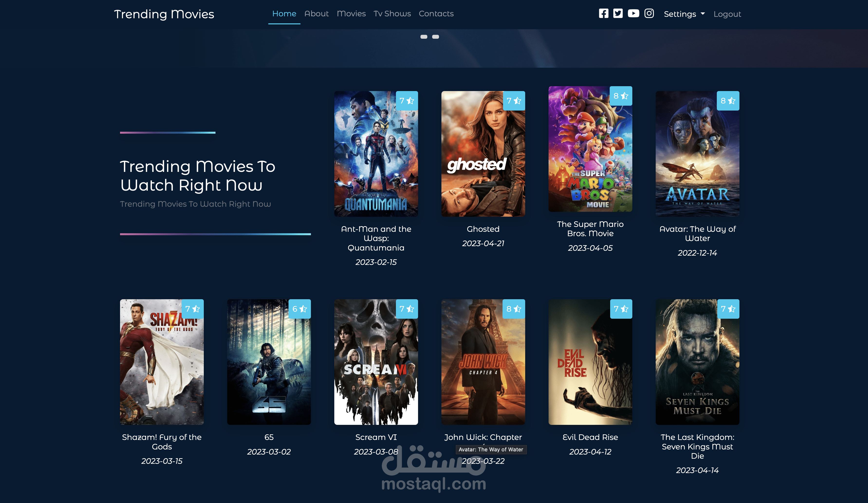Open the YouTube social icon
The height and width of the screenshot is (503, 868).
tap(633, 13)
